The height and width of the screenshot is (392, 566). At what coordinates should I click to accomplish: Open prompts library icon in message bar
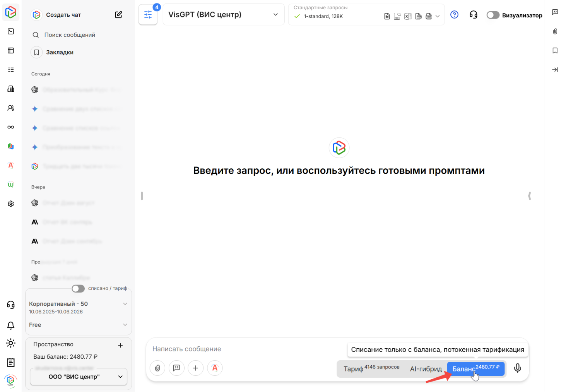pyautogui.click(x=176, y=368)
